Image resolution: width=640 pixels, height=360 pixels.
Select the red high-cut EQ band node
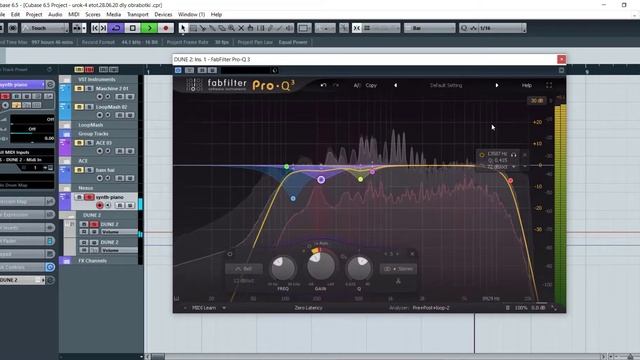(x=510, y=180)
